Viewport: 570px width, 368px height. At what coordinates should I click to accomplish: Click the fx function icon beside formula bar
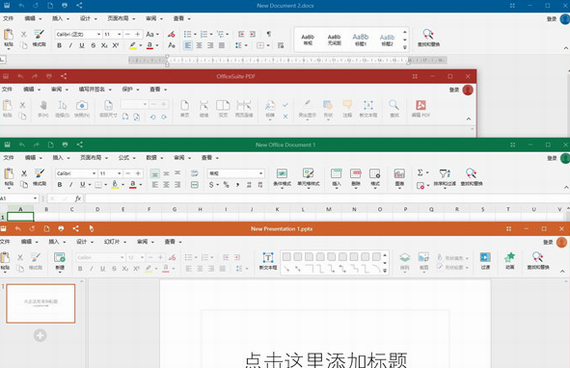point(77,199)
